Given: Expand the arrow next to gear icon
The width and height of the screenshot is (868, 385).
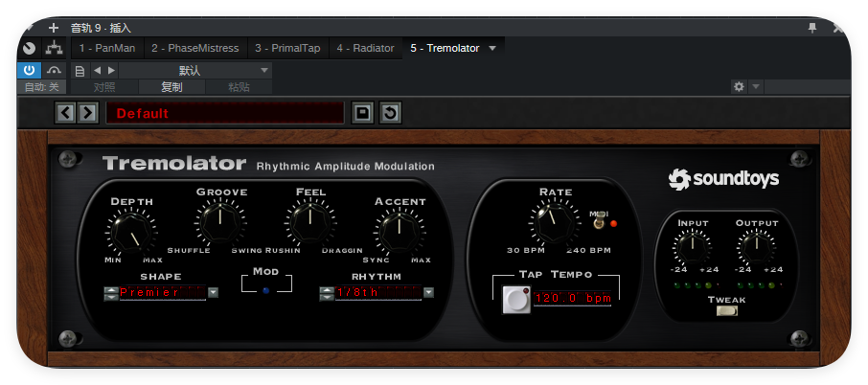Looking at the screenshot, I should tap(756, 86).
